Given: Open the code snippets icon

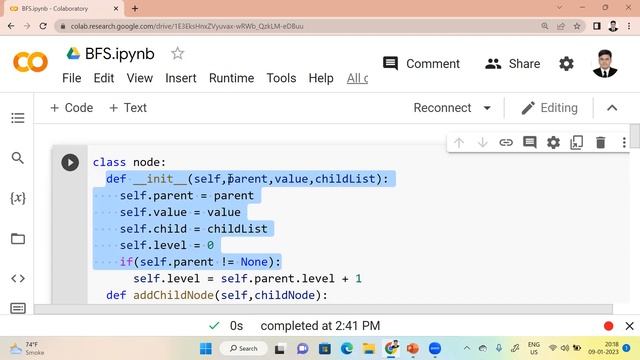Looking at the screenshot, I should 18,279.
